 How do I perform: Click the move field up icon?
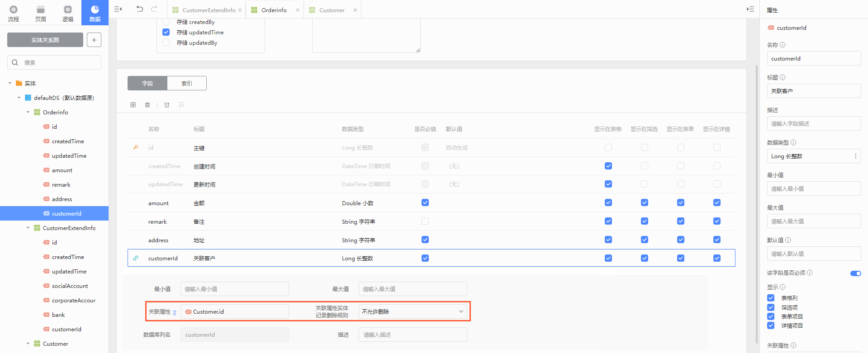pyautogui.click(x=167, y=105)
